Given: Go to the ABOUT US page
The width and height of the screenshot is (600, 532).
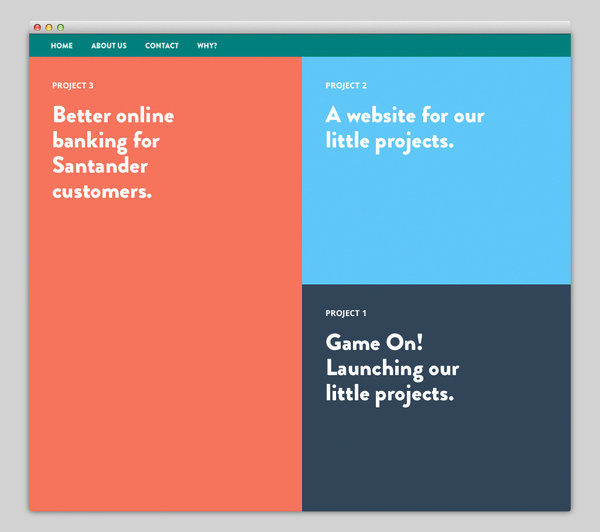Looking at the screenshot, I should pos(109,46).
